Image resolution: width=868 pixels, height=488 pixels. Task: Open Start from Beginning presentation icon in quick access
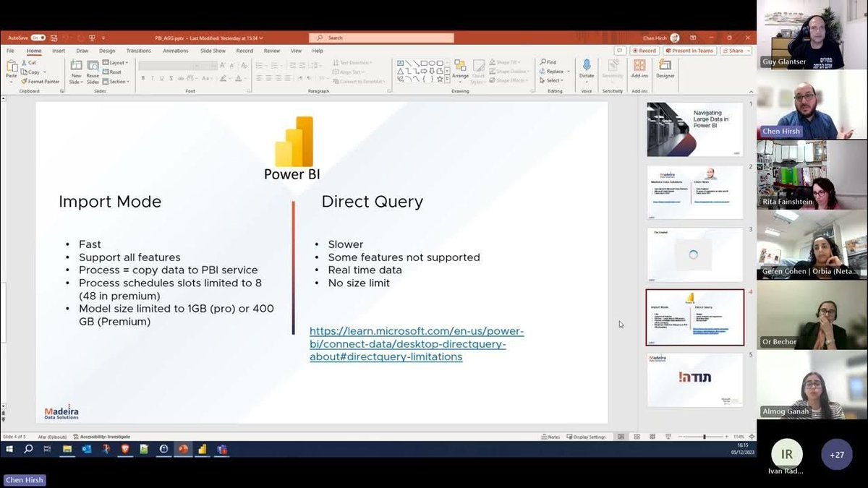92,38
